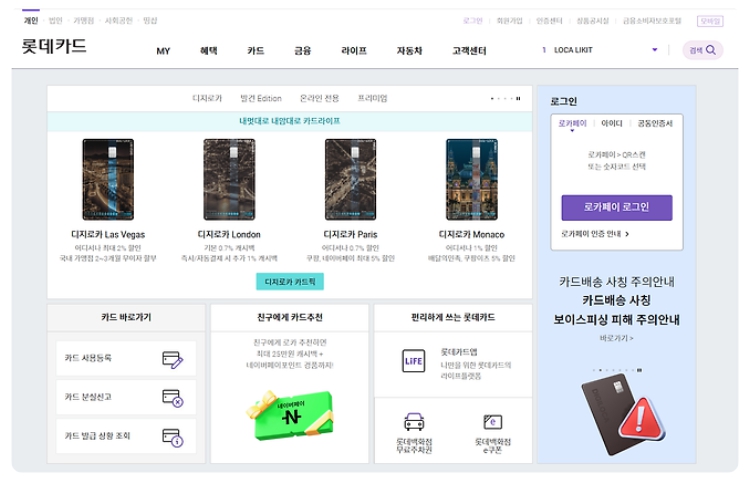Click the 회원가입 link
This screenshot has height=479, width=747.
pyautogui.click(x=509, y=21)
